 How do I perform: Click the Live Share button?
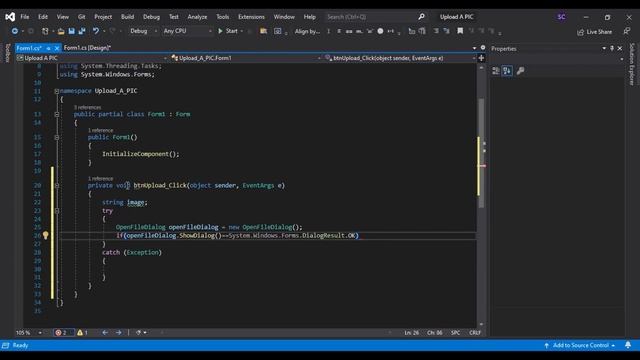[595, 32]
